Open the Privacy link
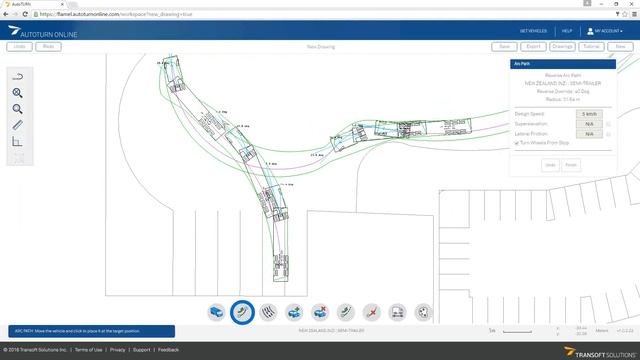640x360 pixels. [118, 350]
